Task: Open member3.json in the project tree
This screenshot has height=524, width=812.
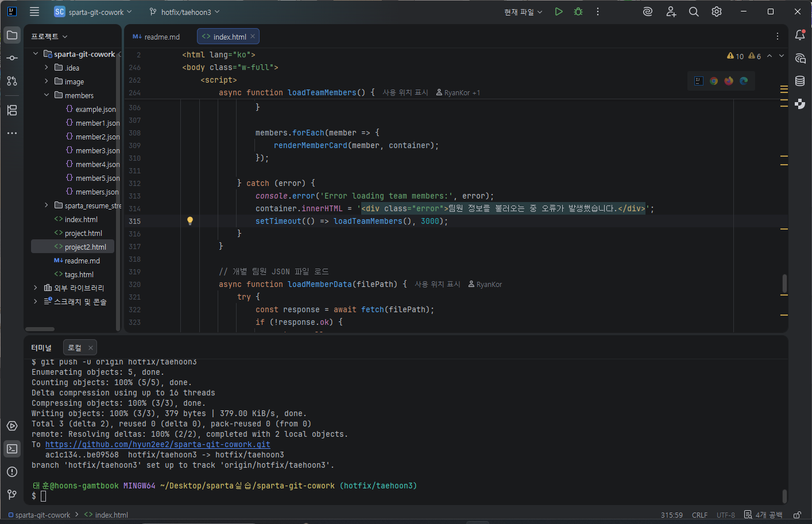Action: [97, 150]
